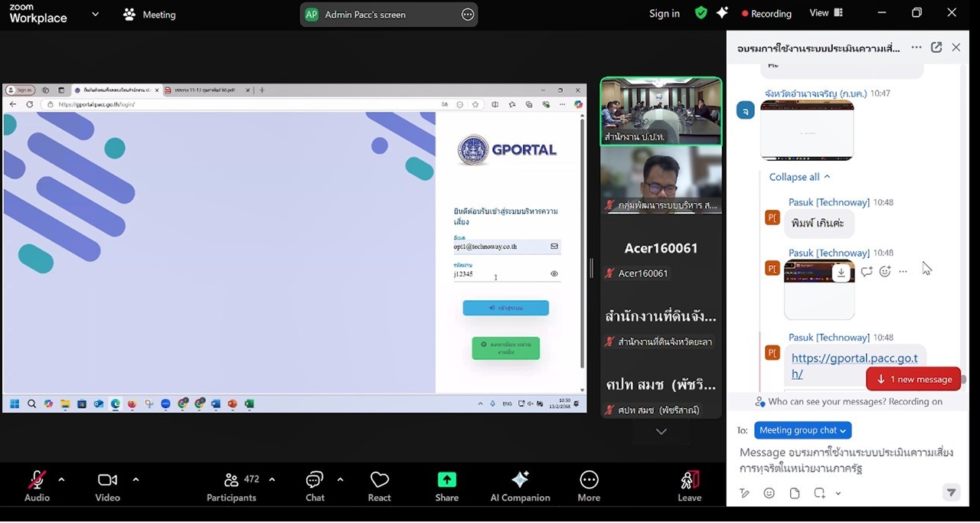Toggle password visibility eye icon
This screenshot has width=980, height=523.
click(x=554, y=273)
